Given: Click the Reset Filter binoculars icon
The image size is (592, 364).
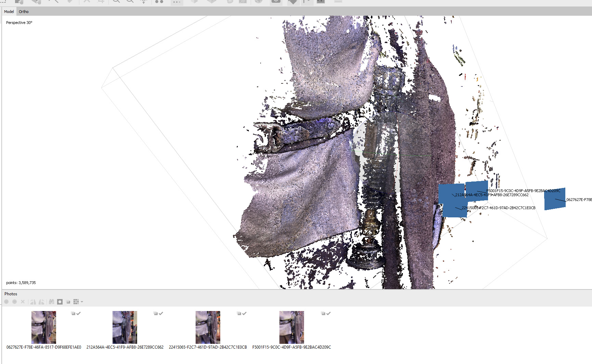Looking at the screenshot, I should pos(52,302).
